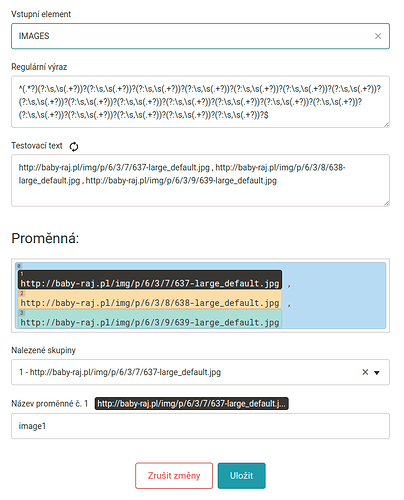
Task: Select green highlighted match group 3
Action: click(x=150, y=319)
